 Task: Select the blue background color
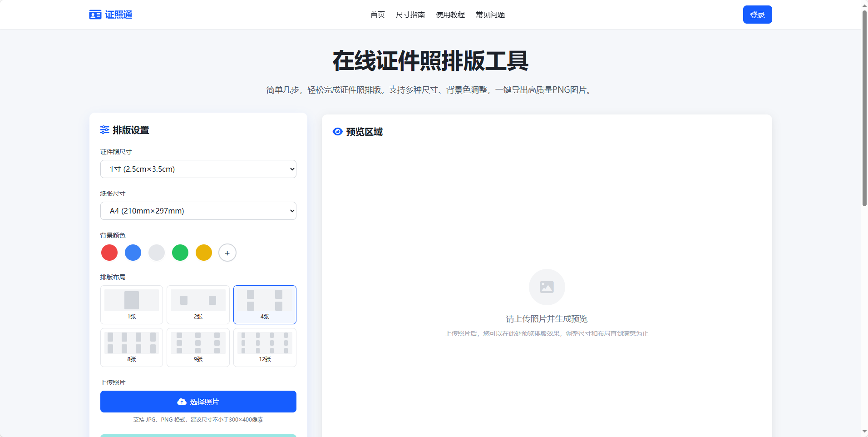[133, 253]
